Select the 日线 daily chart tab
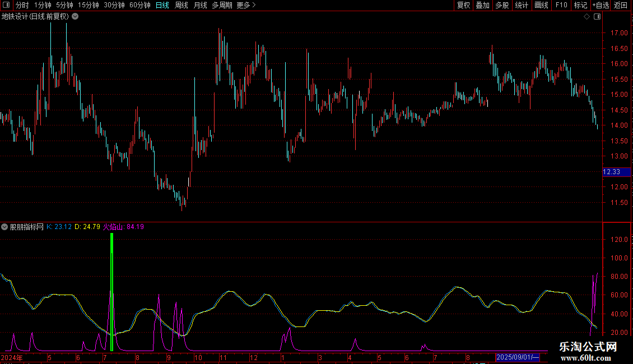The height and width of the screenshot is (364, 633). click(162, 5)
